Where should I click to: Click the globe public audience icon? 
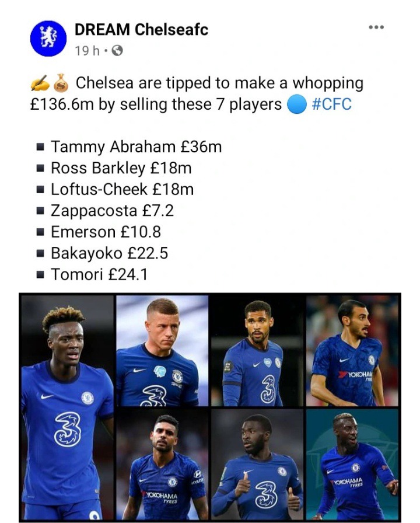117,51
